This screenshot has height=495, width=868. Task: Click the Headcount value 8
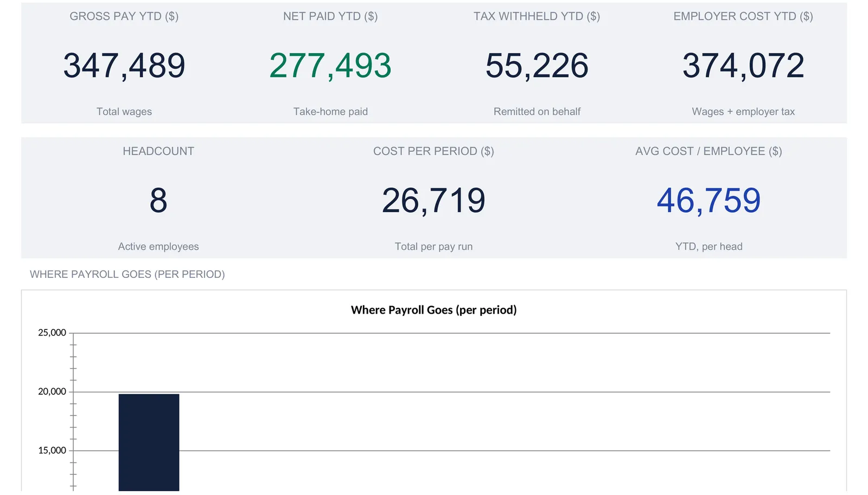[158, 200]
